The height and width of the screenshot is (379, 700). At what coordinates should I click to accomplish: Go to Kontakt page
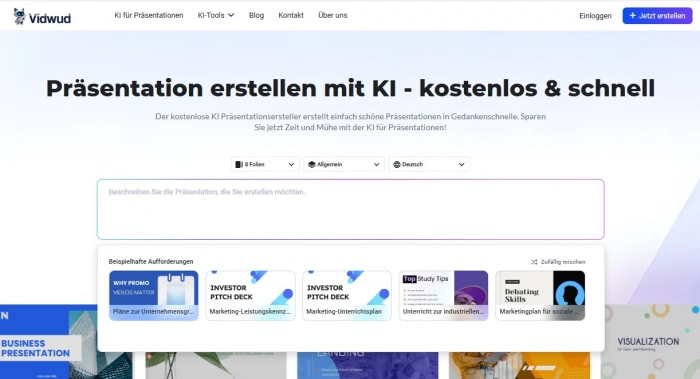click(291, 15)
